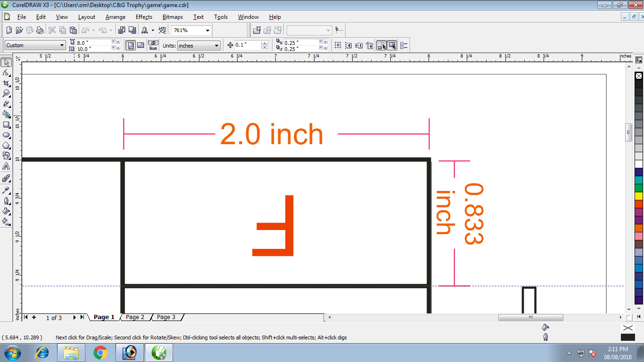Viewport: 644px width, 362px height.
Task: Open the Effects menu
Action: [x=144, y=17]
